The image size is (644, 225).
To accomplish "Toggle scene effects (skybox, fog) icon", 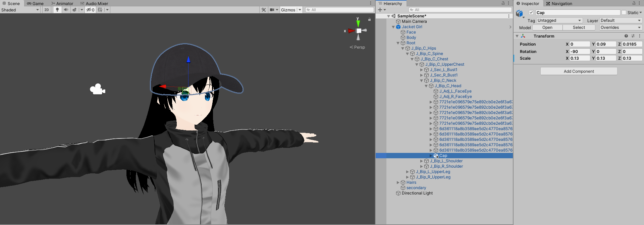I will pyautogui.click(x=74, y=10).
